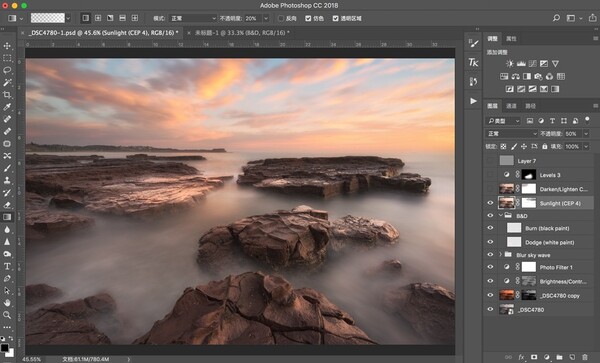This screenshot has width=600, height=363.
Task: Select the Lasso tool
Action: tap(7, 70)
